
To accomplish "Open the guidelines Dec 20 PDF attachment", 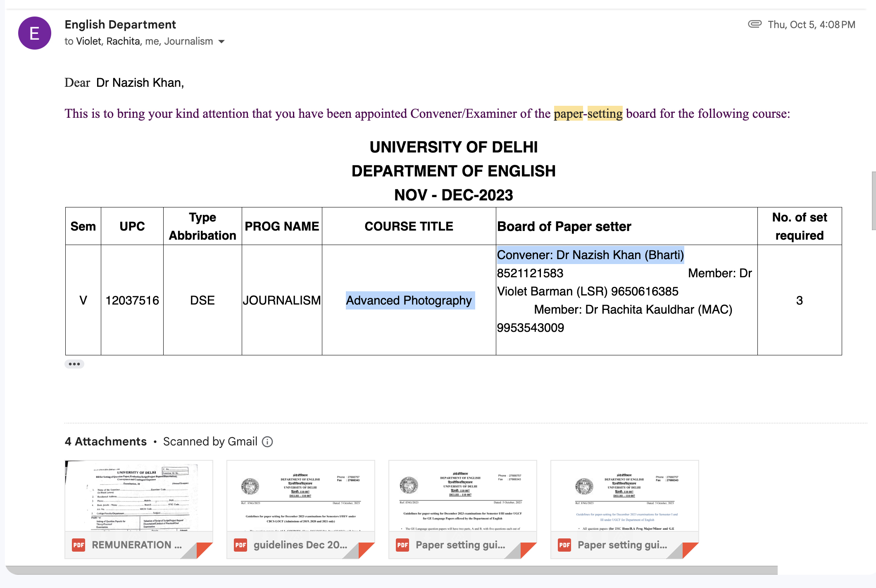I will pyautogui.click(x=301, y=509).
